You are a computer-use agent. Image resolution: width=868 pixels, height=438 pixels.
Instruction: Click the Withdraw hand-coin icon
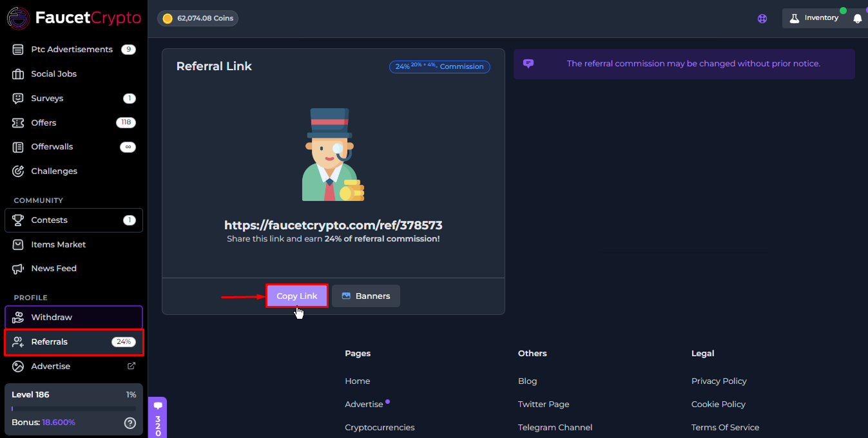tap(18, 318)
